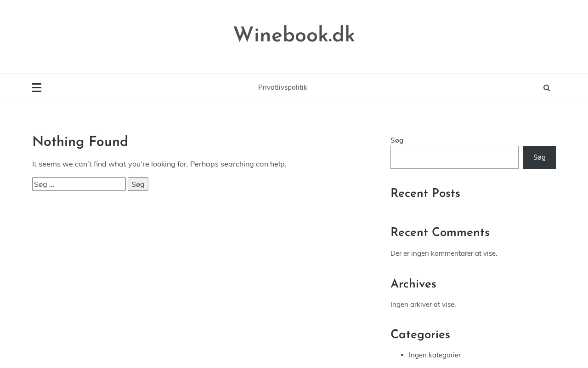Select the Ingen kategorier list item
Image resolution: width=588 pixels, height=368 pixels.
[435, 355]
